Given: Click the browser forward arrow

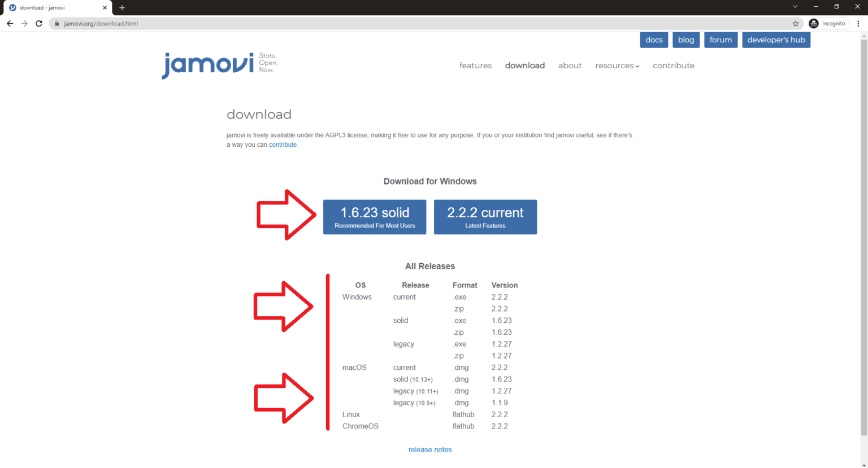Looking at the screenshot, I should [24, 24].
